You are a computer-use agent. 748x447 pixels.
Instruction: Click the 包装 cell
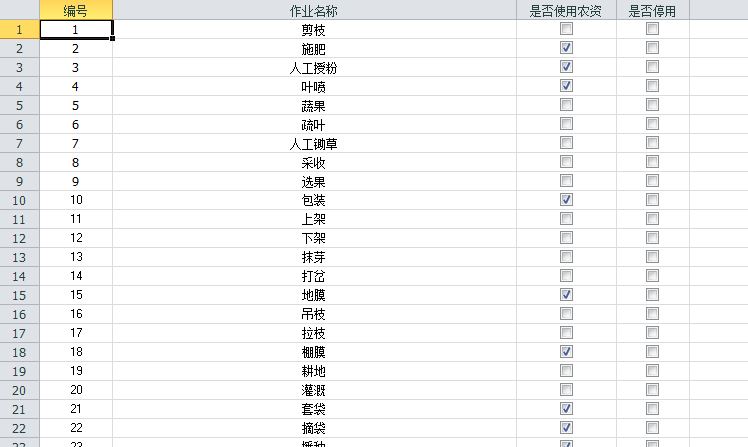314,200
